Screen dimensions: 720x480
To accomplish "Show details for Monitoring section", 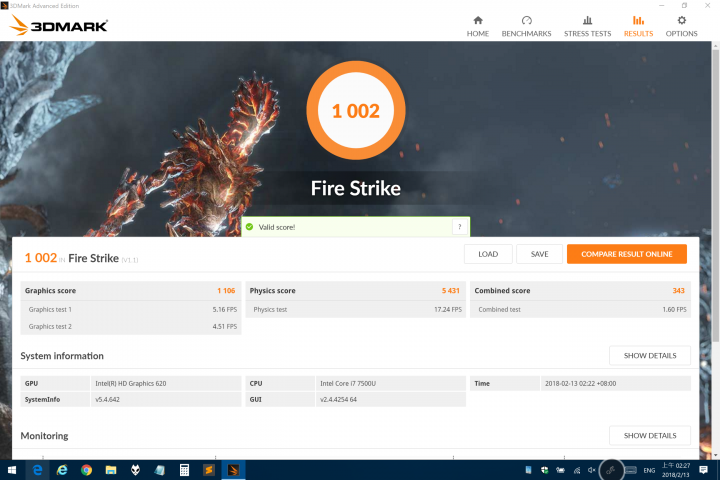I will click(x=650, y=435).
